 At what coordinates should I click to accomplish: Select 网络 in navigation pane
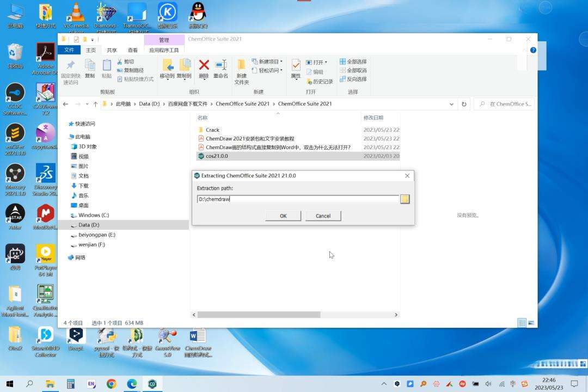coord(77,258)
